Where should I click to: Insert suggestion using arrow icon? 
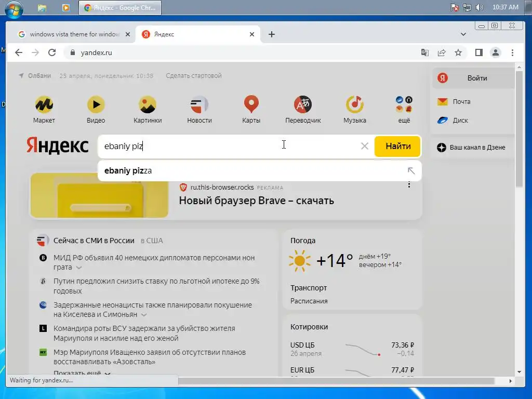pos(411,170)
